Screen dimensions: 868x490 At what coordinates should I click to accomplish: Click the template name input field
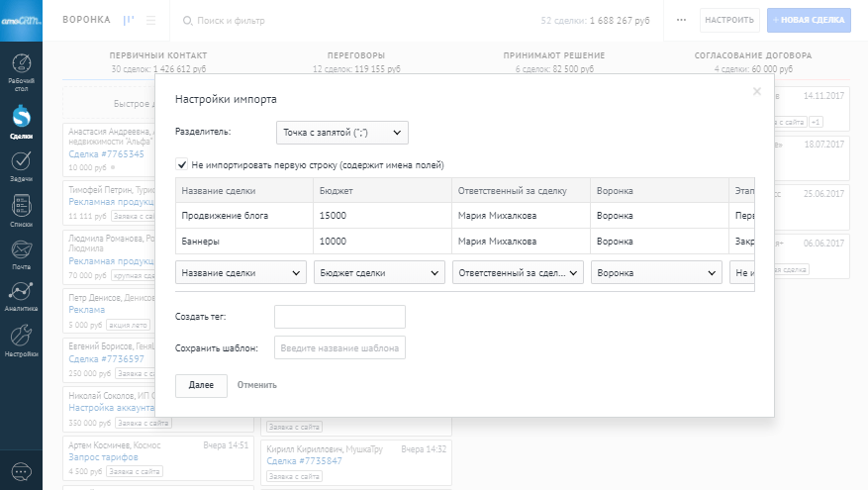pos(339,348)
